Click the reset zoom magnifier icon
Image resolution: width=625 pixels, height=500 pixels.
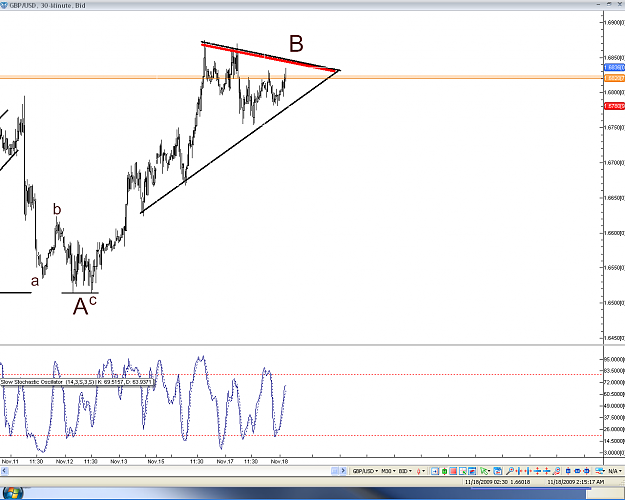tap(556, 471)
